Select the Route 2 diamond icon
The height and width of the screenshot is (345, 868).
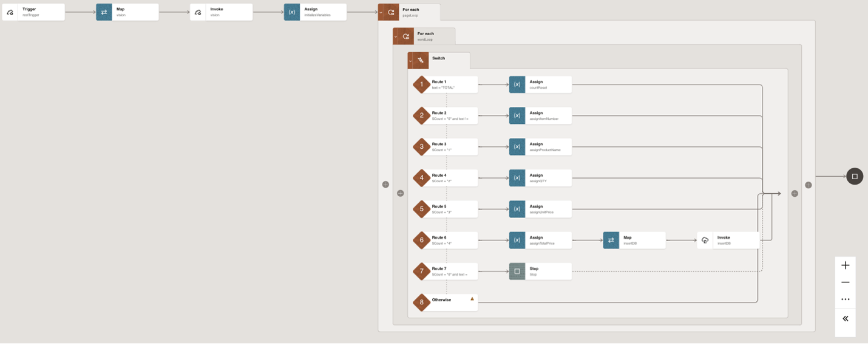tap(422, 115)
